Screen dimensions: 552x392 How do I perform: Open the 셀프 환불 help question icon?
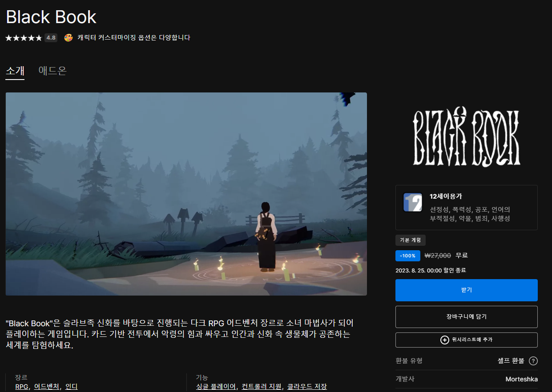tap(533, 361)
